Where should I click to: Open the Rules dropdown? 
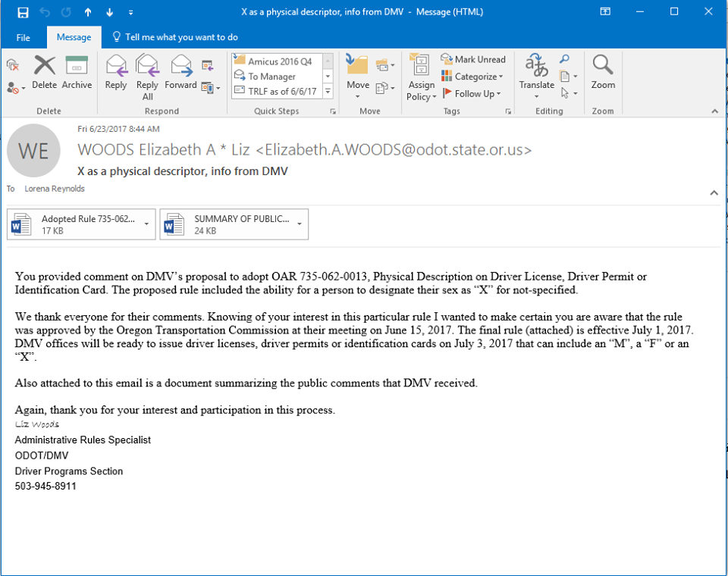tap(385, 65)
